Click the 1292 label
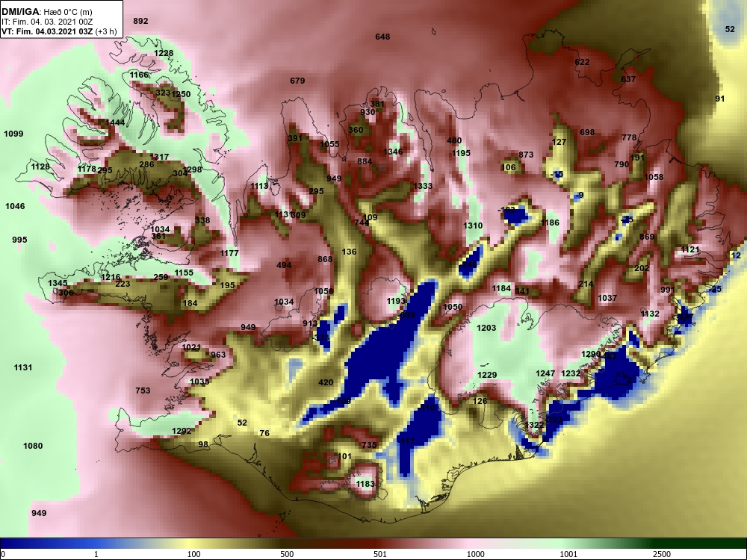The width and height of the screenshot is (747, 560). (x=182, y=432)
